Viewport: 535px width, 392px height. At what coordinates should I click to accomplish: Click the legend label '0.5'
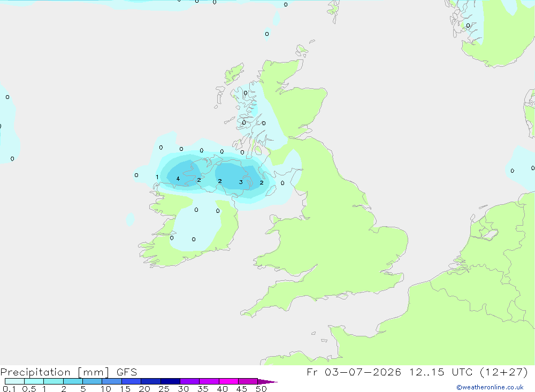(x=29, y=389)
